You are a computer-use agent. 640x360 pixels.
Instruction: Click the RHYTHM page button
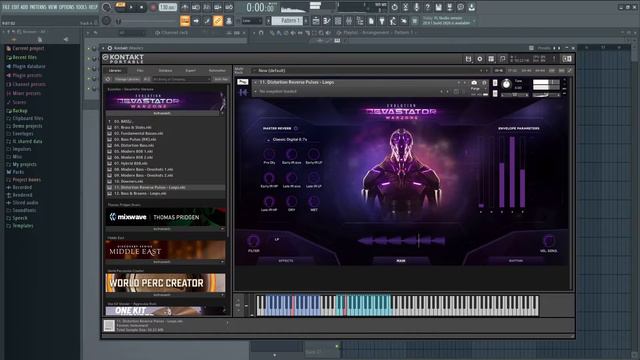pos(516,260)
